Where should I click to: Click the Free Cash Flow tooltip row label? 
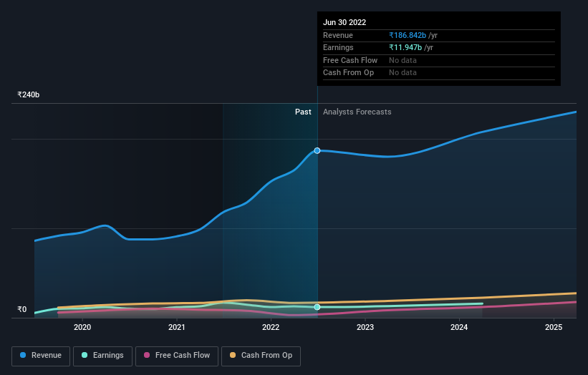[350, 60]
